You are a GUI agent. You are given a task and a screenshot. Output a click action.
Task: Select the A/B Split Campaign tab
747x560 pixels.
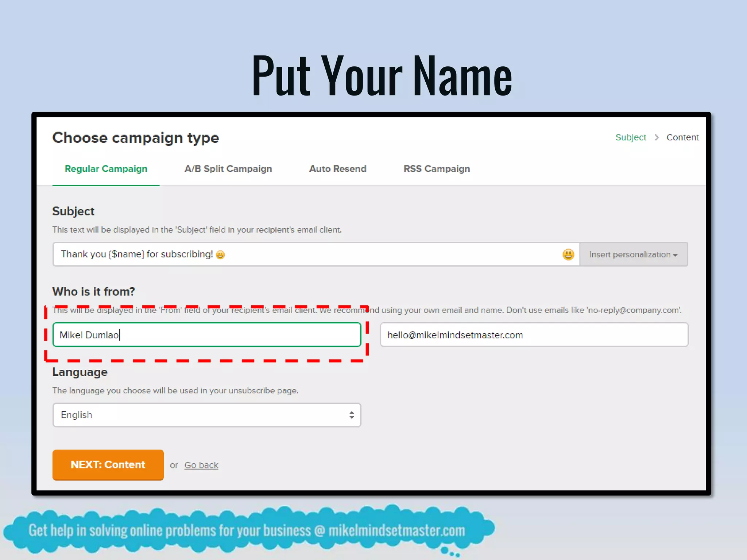coord(228,169)
